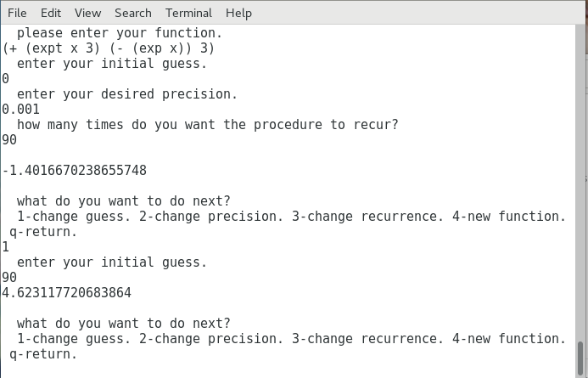
Task: Click the empty line below the last q-return
Action: (288, 370)
